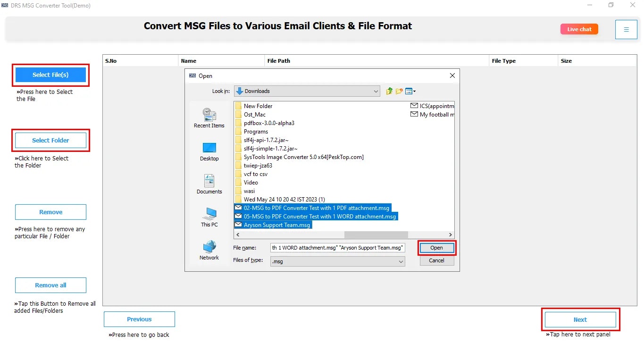Click the File Type column header

[x=524, y=61]
